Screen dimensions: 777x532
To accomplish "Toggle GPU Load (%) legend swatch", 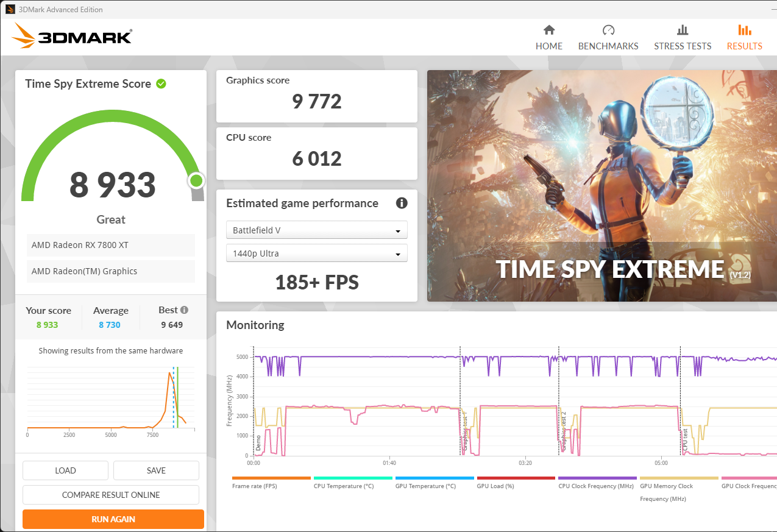I will (x=516, y=478).
